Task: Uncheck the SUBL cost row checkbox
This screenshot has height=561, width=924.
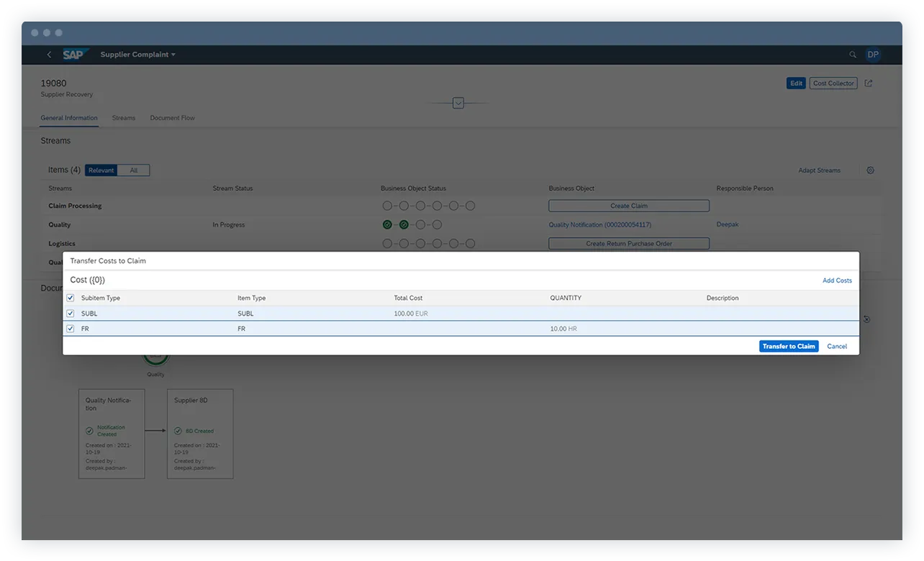Action: click(x=70, y=314)
